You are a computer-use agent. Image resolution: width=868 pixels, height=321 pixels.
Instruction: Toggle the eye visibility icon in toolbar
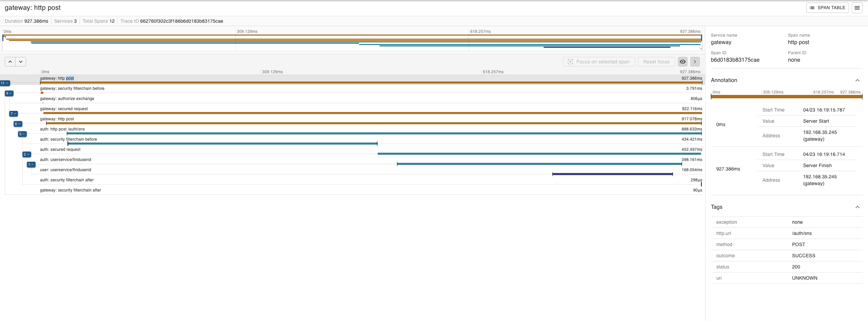tap(683, 62)
